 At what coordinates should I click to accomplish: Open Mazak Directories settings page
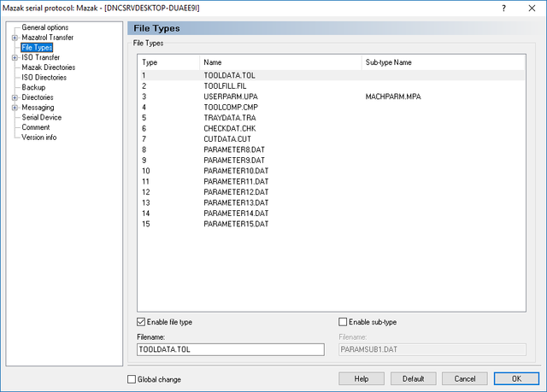point(49,67)
